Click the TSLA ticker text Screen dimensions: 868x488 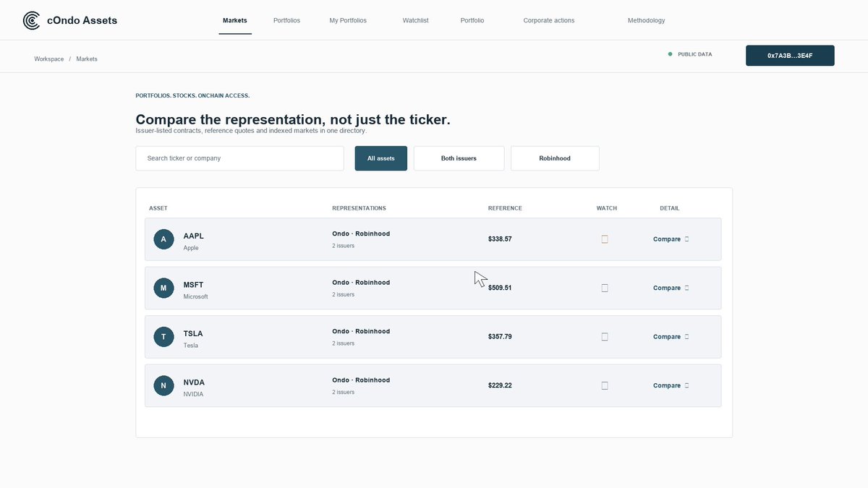click(x=193, y=333)
